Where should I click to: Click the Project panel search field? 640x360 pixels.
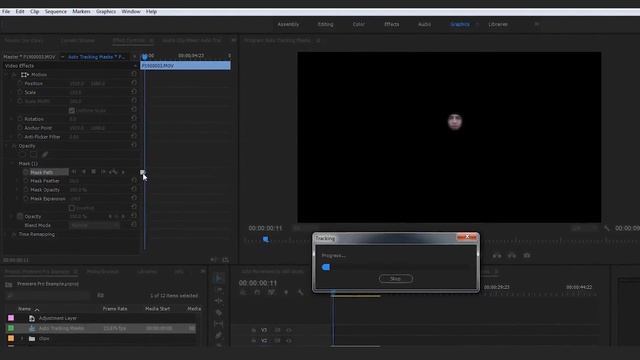48,295
